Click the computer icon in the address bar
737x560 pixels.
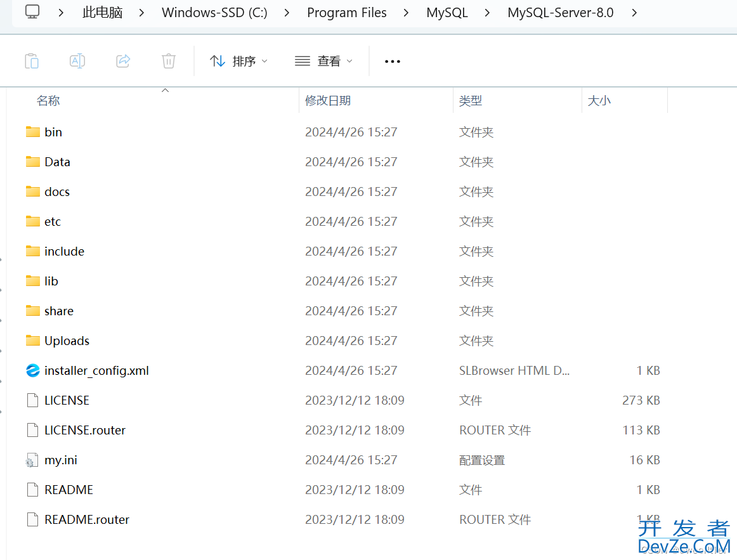coord(32,12)
